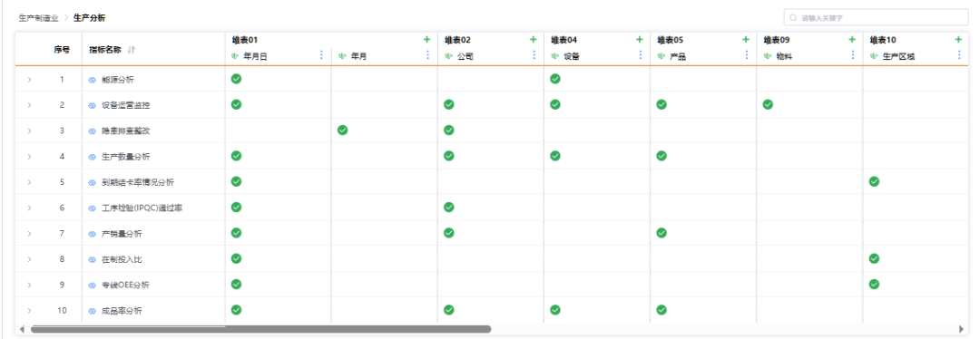The height and width of the screenshot is (339, 980).
Task: Click the 指标名称 column header
Action: (x=105, y=50)
